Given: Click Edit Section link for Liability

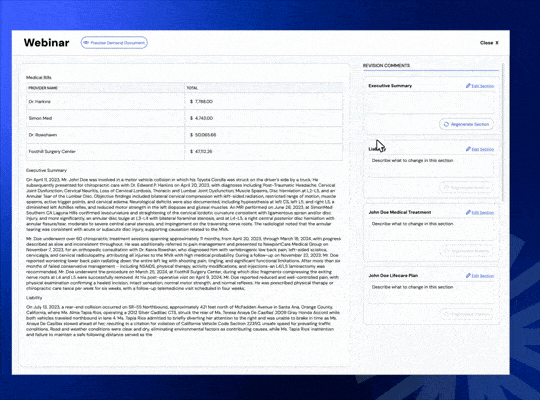Looking at the screenshot, I should click(x=480, y=149).
